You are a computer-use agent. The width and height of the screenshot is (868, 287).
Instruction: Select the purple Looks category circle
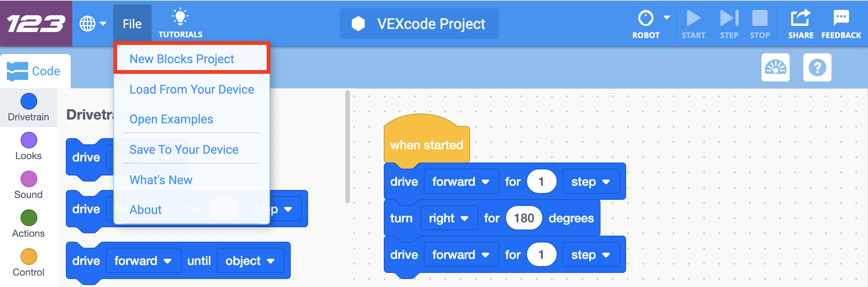29,140
